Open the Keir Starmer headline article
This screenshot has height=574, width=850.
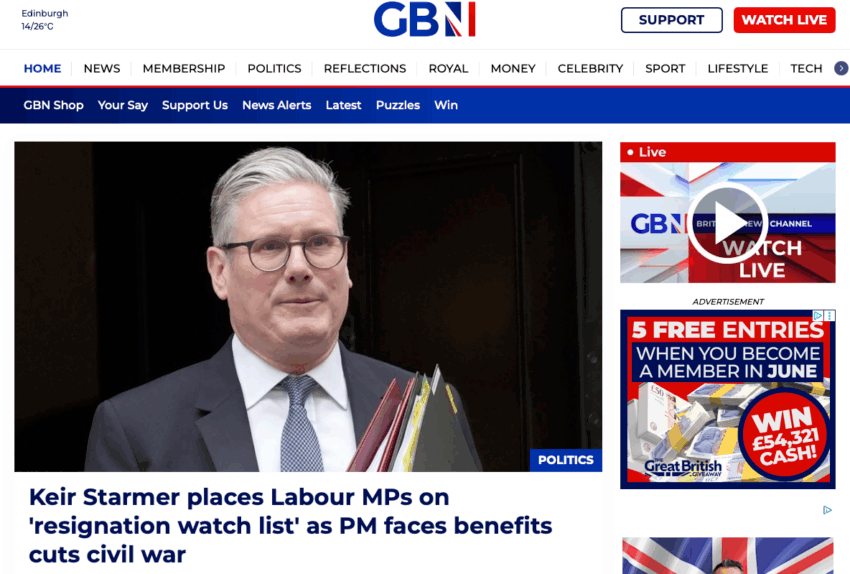coord(291,525)
